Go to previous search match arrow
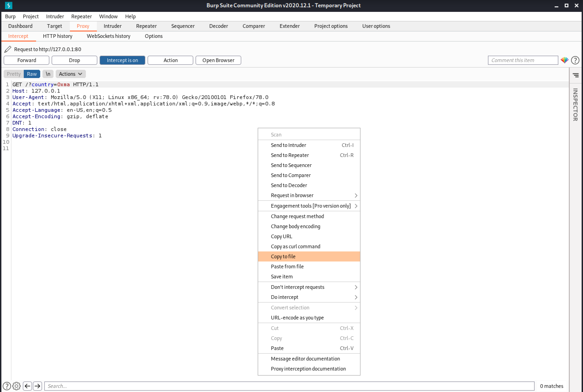Screen dimensions: 583x392 tap(27, 386)
